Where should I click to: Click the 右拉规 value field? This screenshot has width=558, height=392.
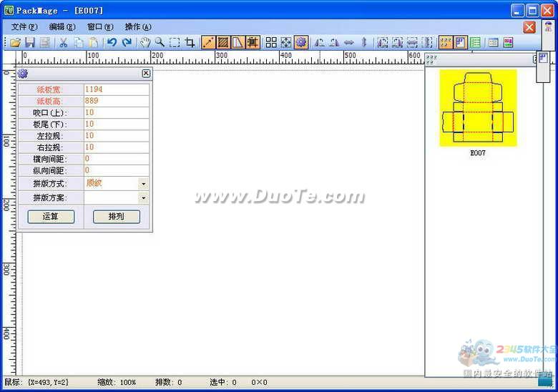pyautogui.click(x=117, y=147)
